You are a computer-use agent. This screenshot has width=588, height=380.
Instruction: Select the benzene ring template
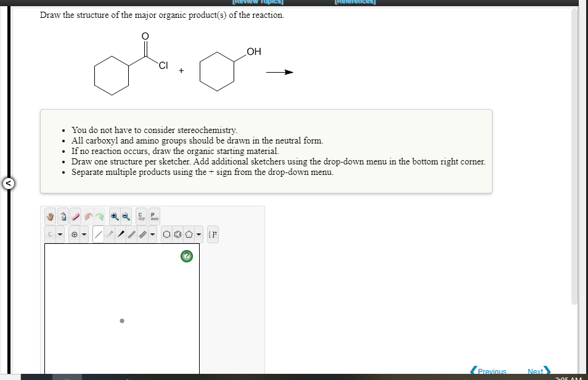point(177,235)
